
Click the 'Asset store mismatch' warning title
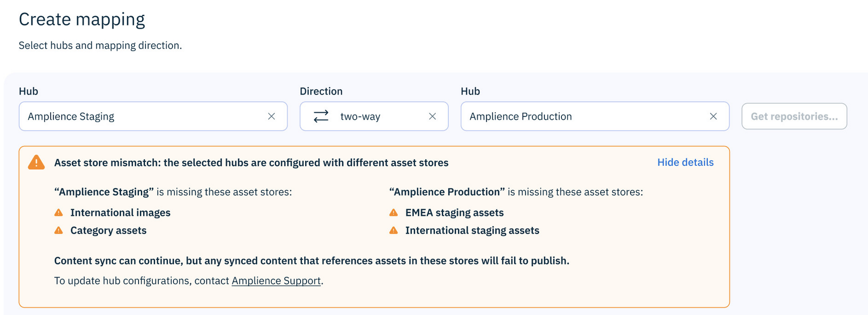pos(251,163)
